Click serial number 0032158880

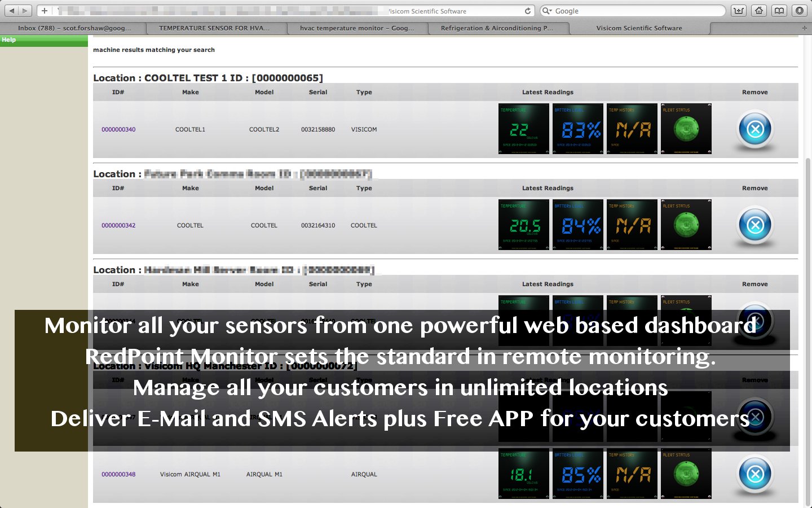pos(318,129)
